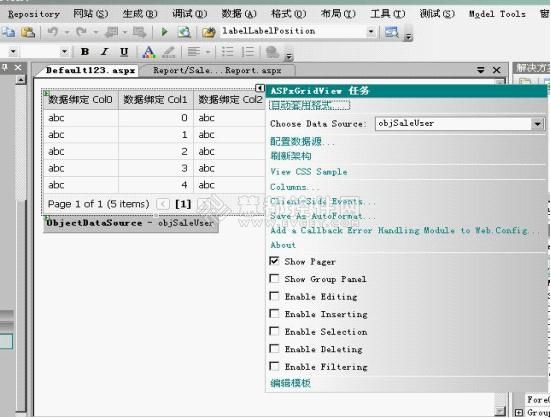
Task: Start debugging with green play icon
Action: pos(164,32)
